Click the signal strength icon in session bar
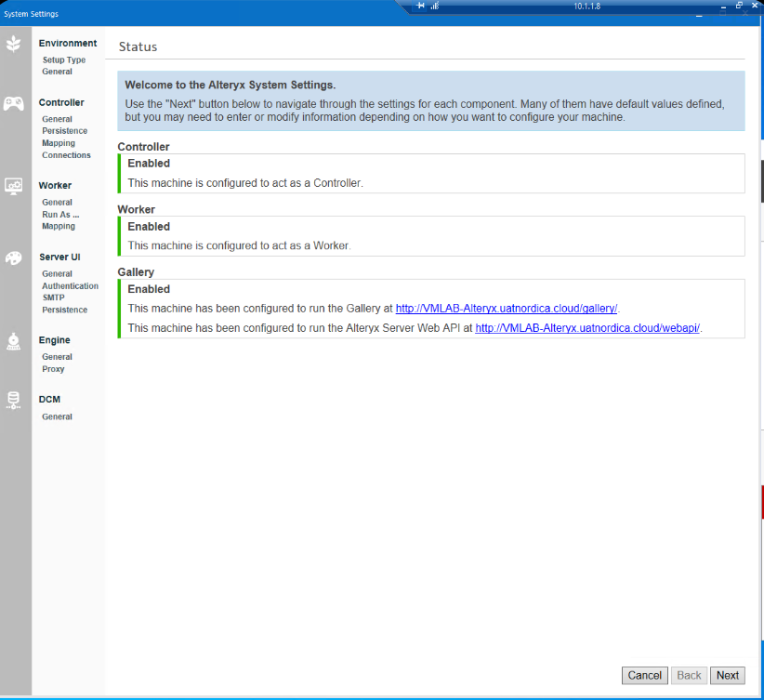This screenshot has width=764, height=700. 435,6
